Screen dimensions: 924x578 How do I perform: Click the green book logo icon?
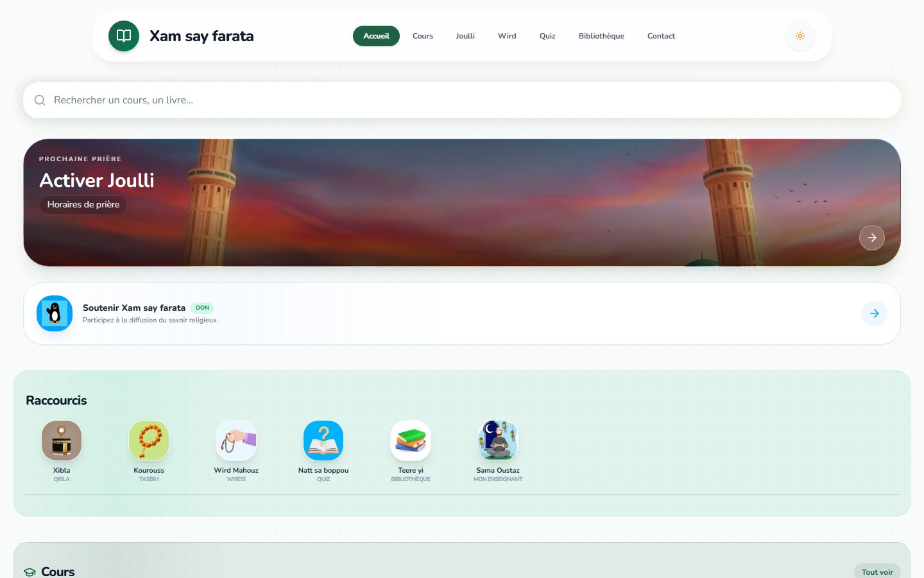(x=124, y=36)
